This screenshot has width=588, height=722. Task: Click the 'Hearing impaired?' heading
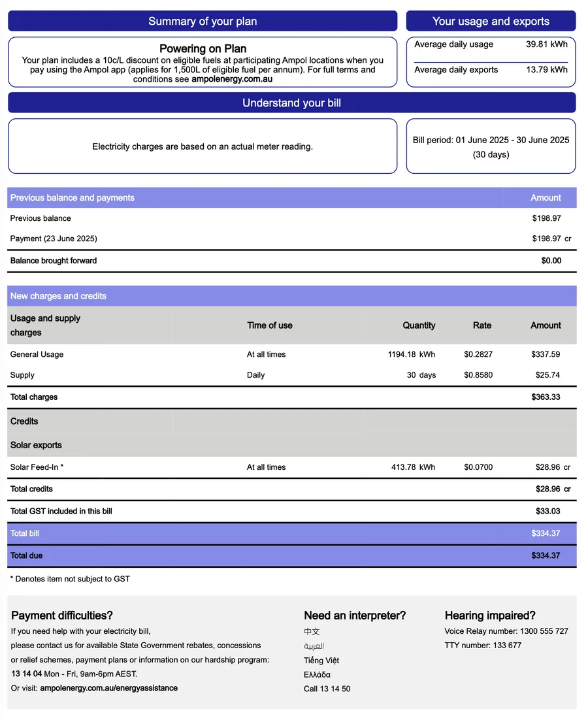(490, 615)
